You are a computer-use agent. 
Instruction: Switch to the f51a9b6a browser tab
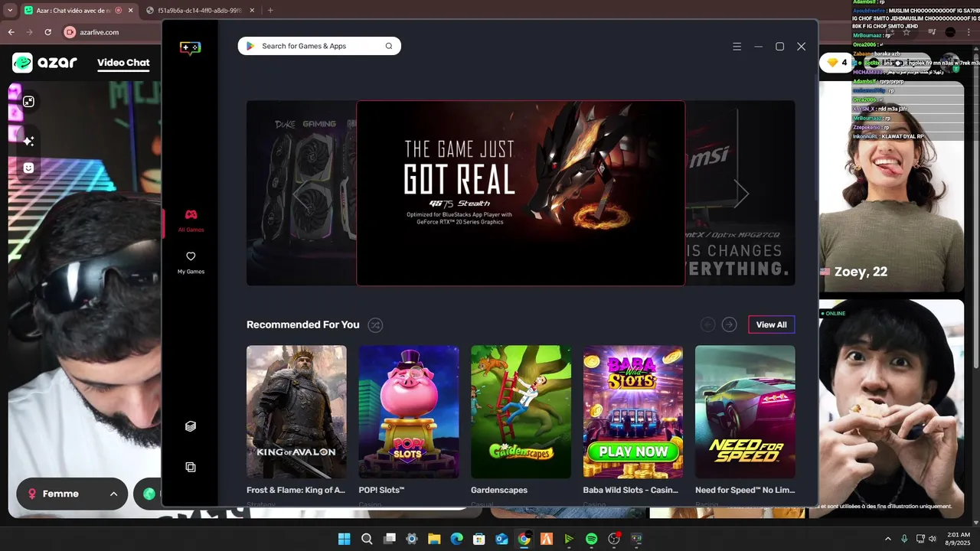point(198,11)
